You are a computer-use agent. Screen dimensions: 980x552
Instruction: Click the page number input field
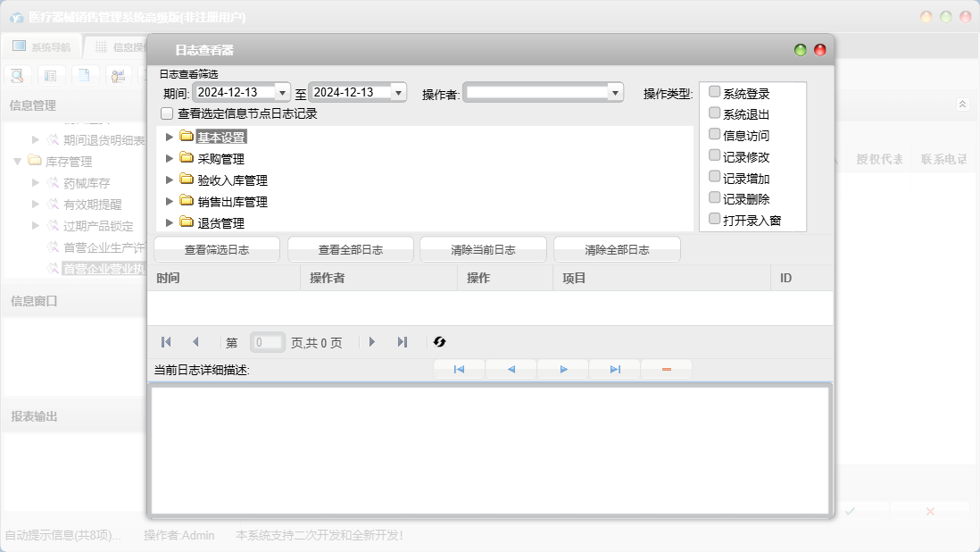click(268, 343)
